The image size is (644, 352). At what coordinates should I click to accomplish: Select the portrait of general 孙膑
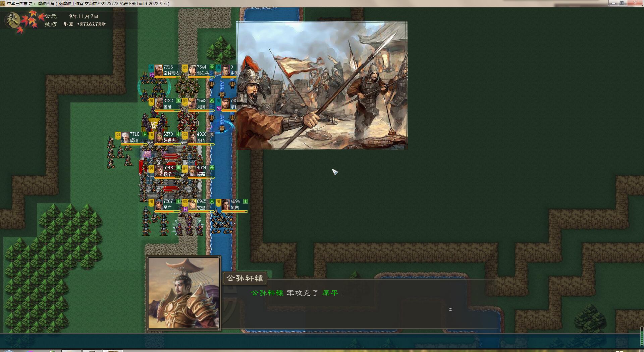point(192,137)
